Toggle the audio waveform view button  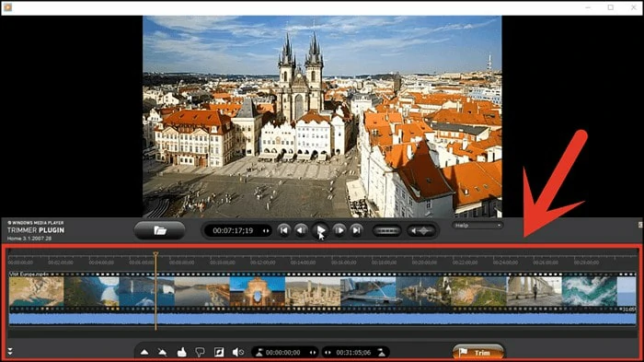(x=421, y=231)
